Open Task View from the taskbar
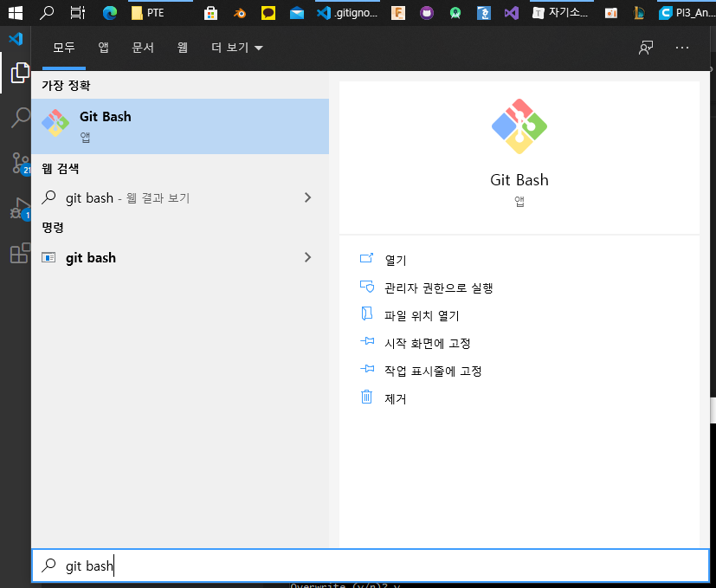This screenshot has height=588, width=716. point(78,13)
